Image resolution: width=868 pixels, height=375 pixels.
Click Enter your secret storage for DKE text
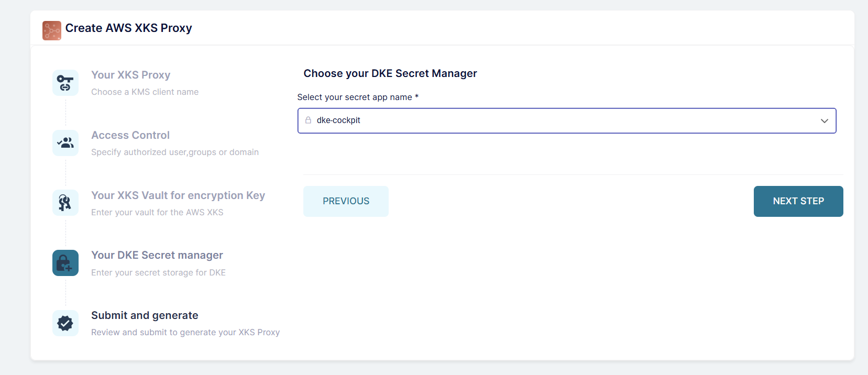coord(158,272)
